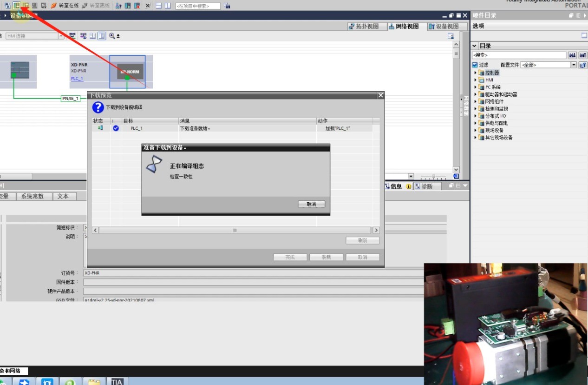
Task: Click the show addresses icon in network toolbar
Action: [84, 36]
